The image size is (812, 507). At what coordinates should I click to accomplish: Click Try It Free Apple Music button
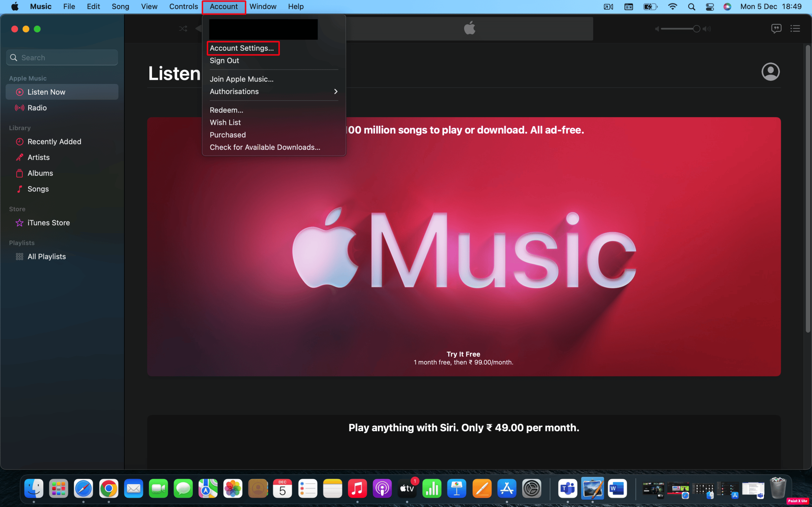click(464, 353)
